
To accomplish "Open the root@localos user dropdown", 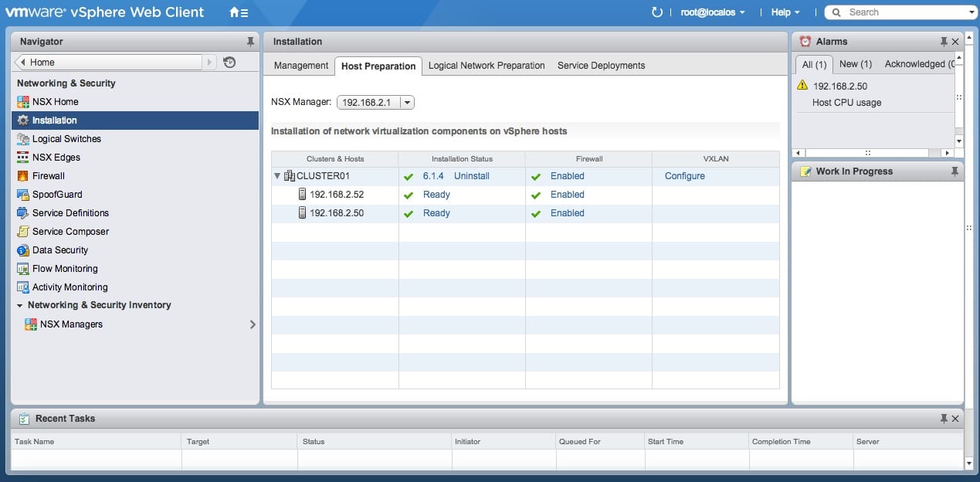I will (x=712, y=12).
